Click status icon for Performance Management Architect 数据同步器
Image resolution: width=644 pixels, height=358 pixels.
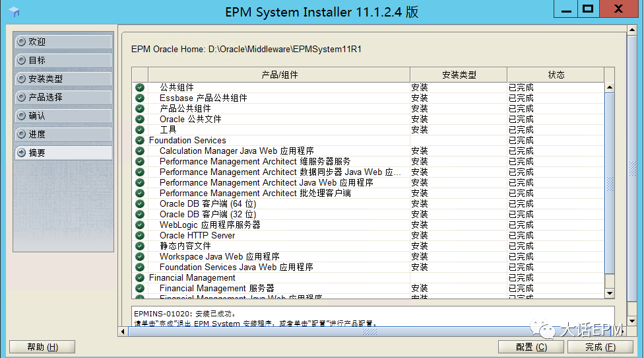(140, 172)
